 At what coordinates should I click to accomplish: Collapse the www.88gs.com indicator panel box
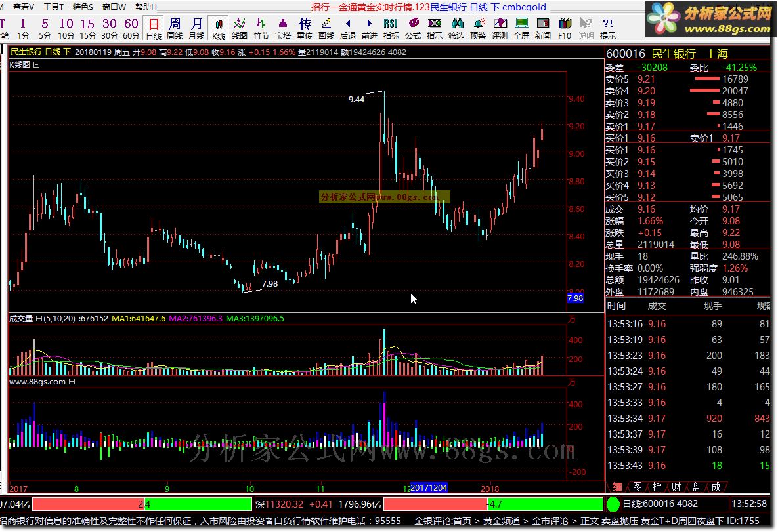click(x=72, y=382)
